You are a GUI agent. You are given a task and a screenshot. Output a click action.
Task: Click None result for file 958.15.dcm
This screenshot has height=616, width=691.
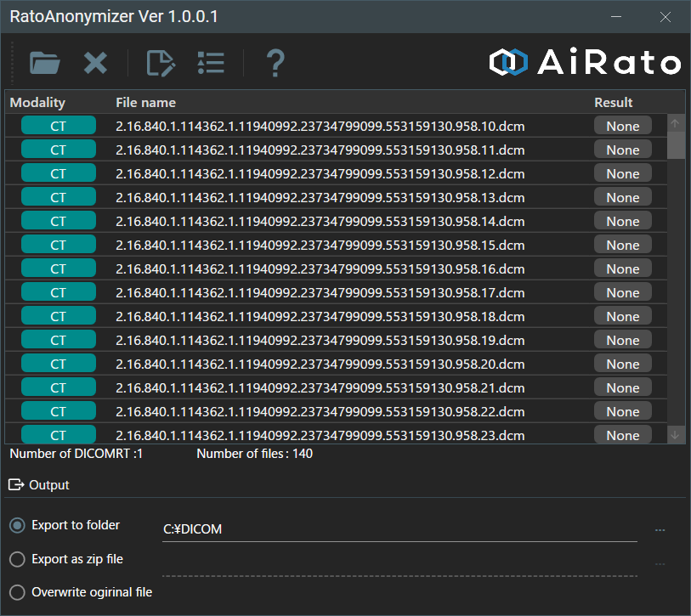click(x=622, y=246)
